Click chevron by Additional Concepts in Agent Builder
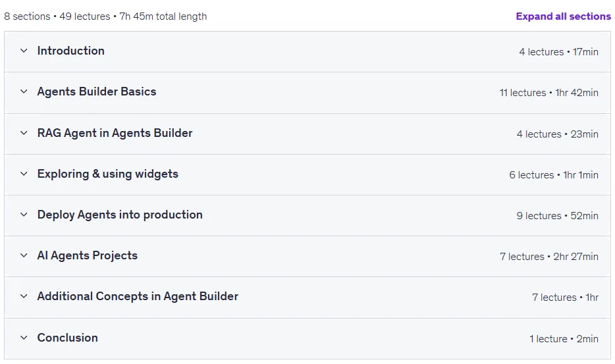This screenshot has width=615, height=364. click(24, 296)
